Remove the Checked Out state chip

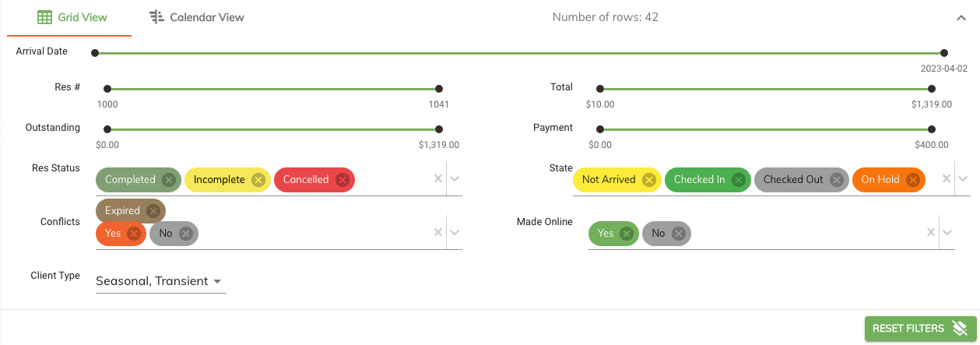(836, 180)
